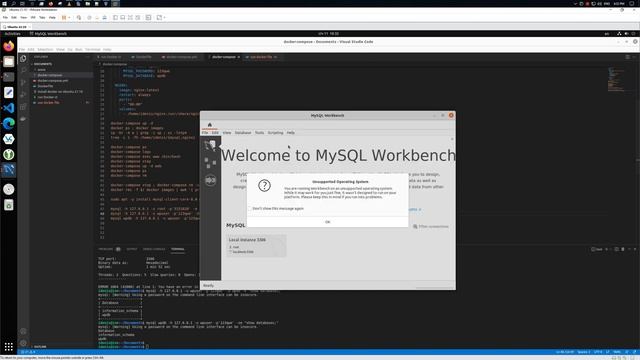The height and width of the screenshot is (360, 640).
Task: Open VS Code Run and Debug icon
Action: [23, 95]
